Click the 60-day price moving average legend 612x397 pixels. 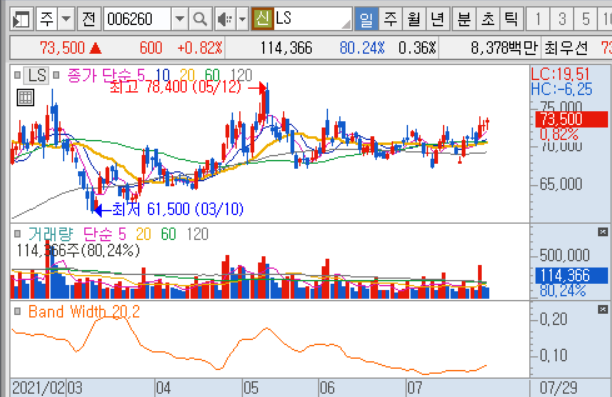pos(212,75)
